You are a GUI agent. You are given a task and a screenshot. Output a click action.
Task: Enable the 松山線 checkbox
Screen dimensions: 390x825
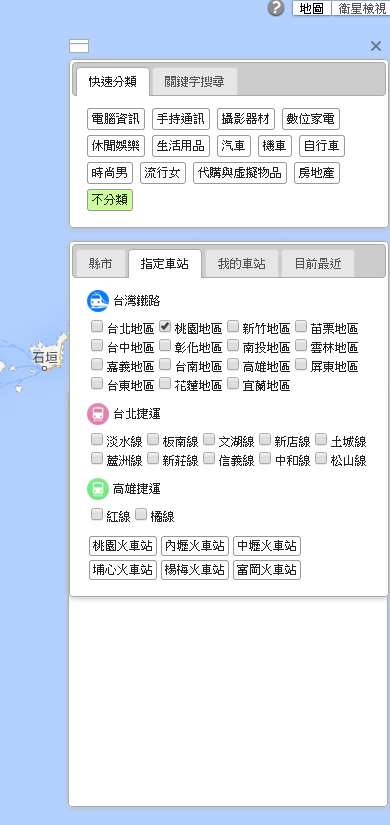[322, 459]
